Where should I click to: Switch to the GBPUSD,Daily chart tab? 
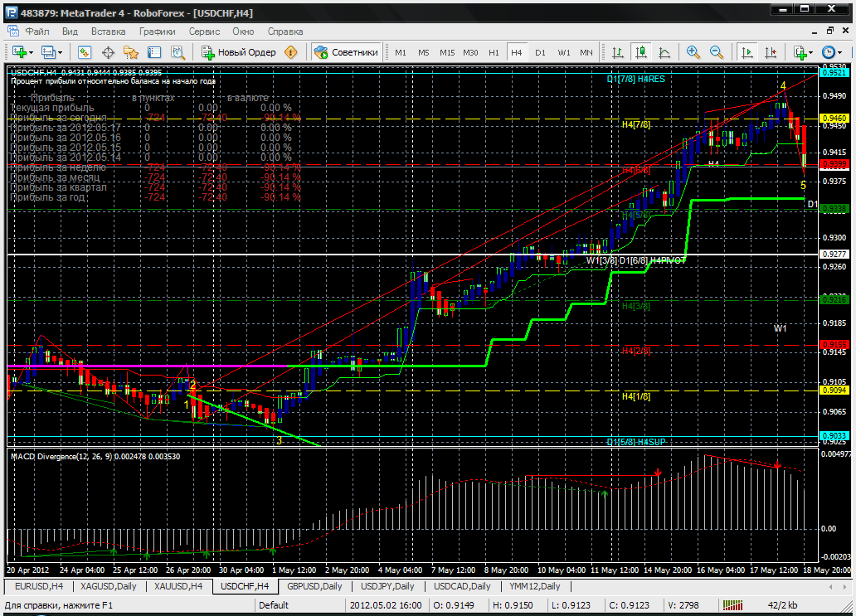(314, 586)
